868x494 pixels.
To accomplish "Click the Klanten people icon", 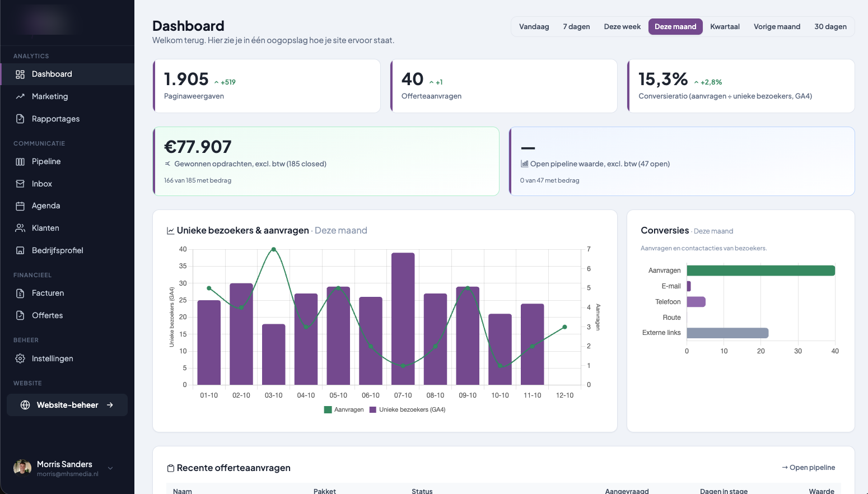I will point(20,228).
